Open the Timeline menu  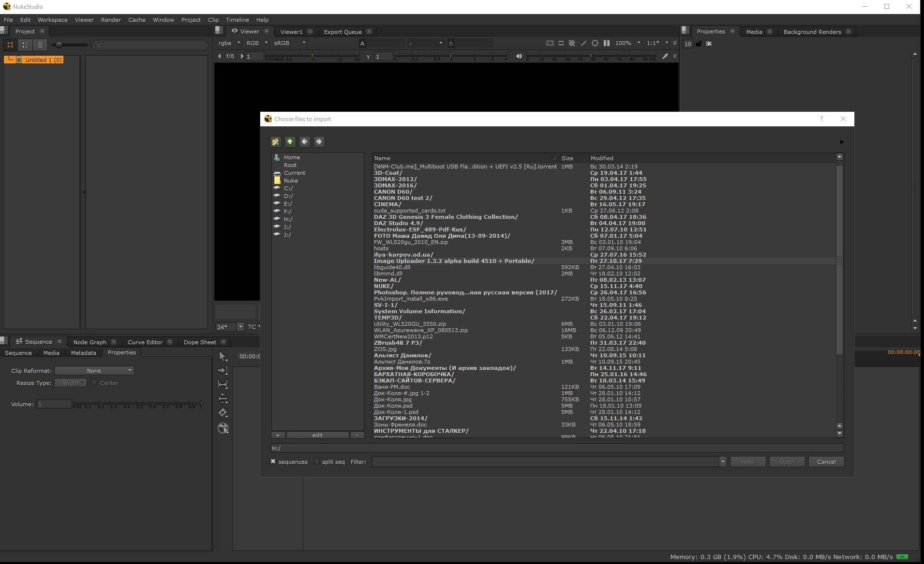[x=237, y=20]
